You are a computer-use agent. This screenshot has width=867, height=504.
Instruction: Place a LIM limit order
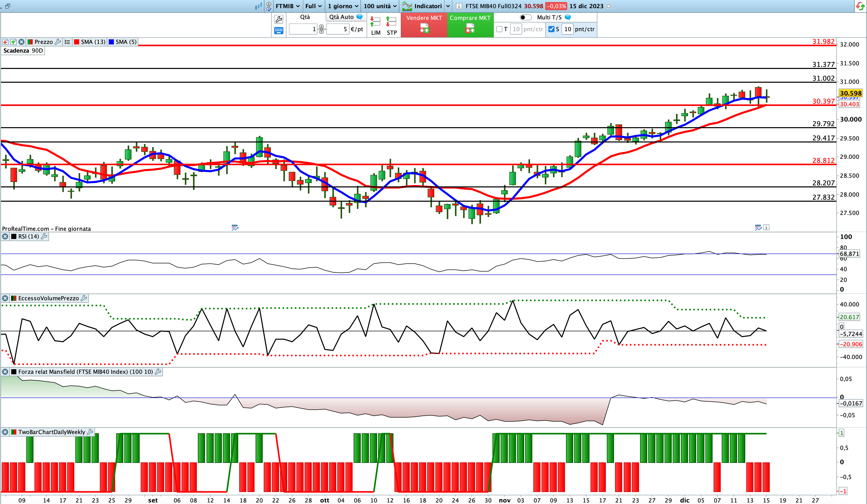[x=376, y=26]
